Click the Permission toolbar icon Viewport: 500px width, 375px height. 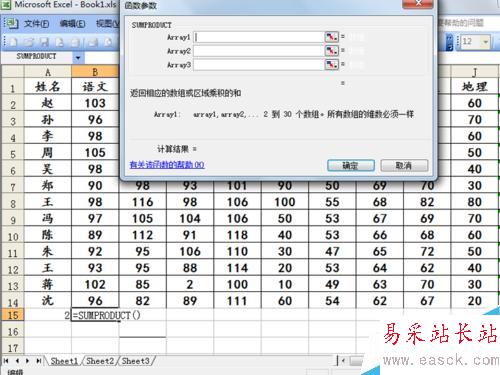[x=60, y=42]
